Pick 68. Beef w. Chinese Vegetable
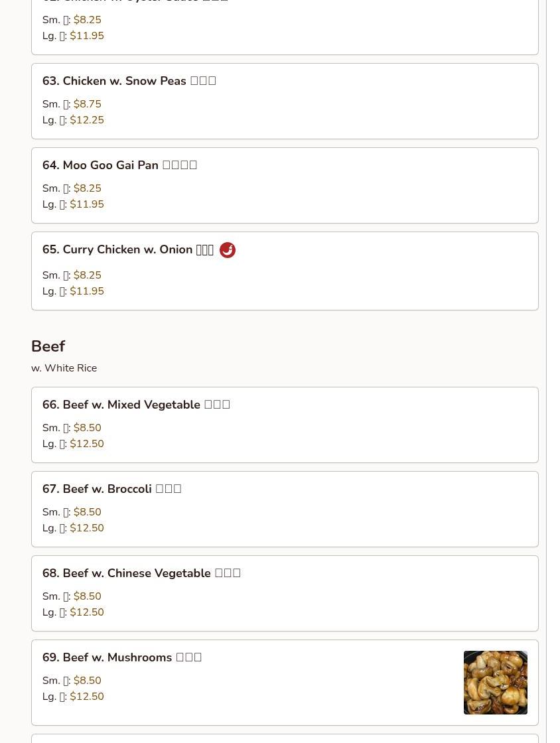 (141, 573)
